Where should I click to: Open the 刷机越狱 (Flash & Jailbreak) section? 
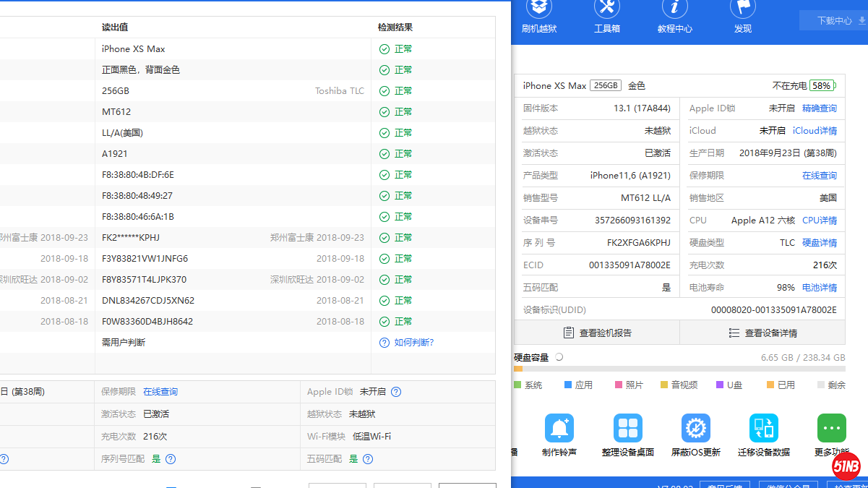[538, 15]
